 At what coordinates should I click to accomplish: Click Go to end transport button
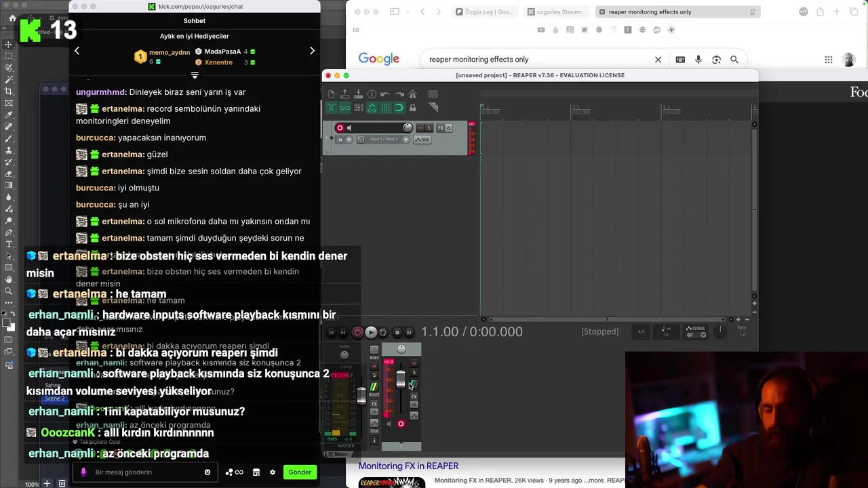(343, 332)
